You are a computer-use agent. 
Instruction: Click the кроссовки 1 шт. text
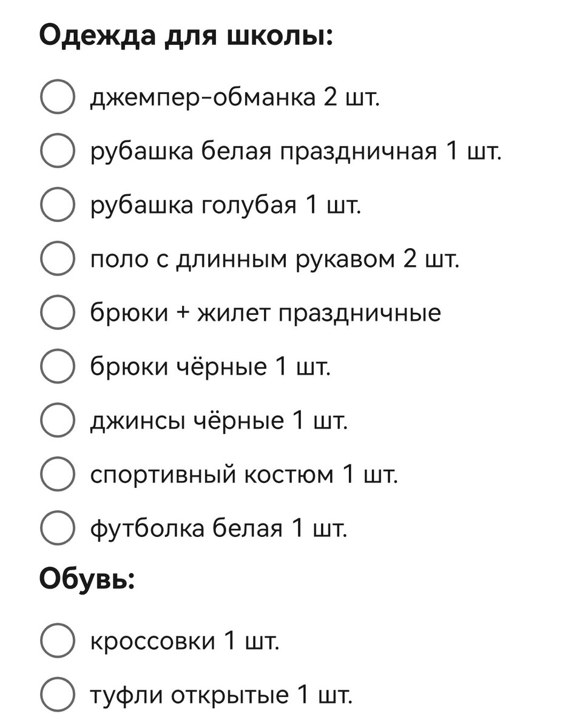pos(185,641)
